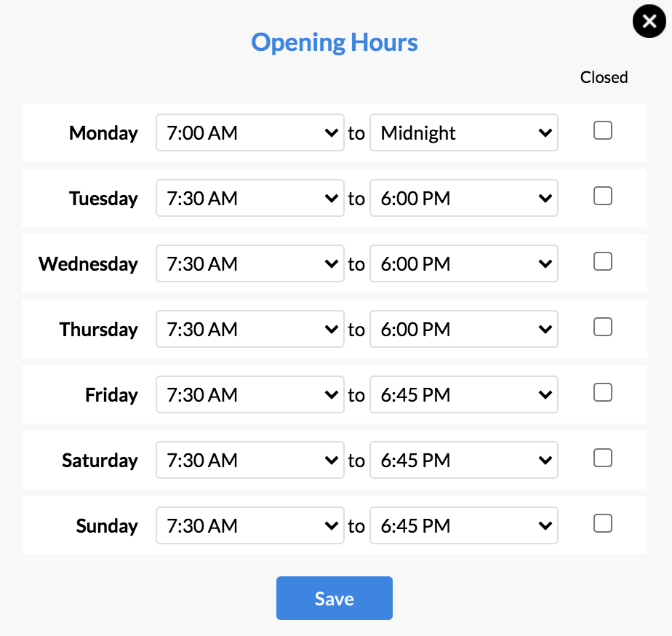Check the Wednesday closed box
Viewport: 672px width, 636px height.
tap(603, 261)
